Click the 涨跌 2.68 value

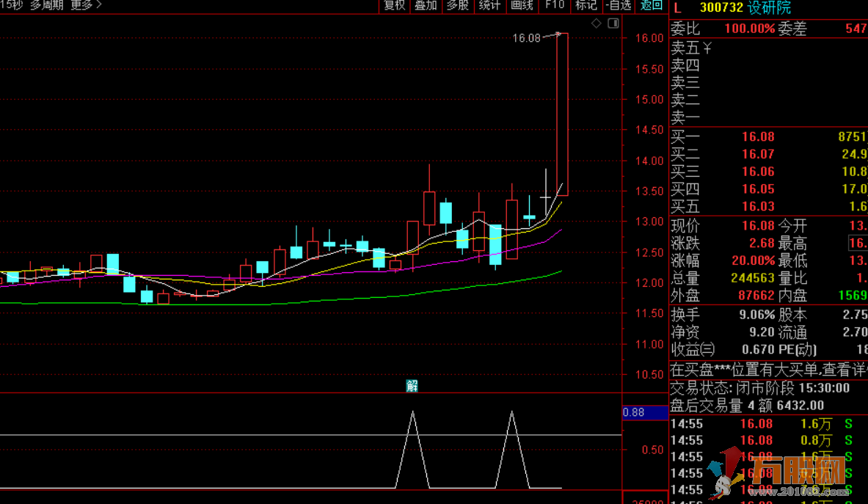pyautogui.click(x=762, y=244)
